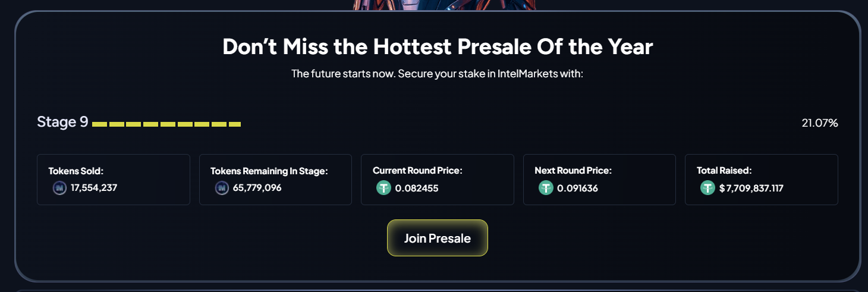Screen dimensions: 868x292
Task: Click the yellow Stage 9 progress bar
Action: [166, 124]
